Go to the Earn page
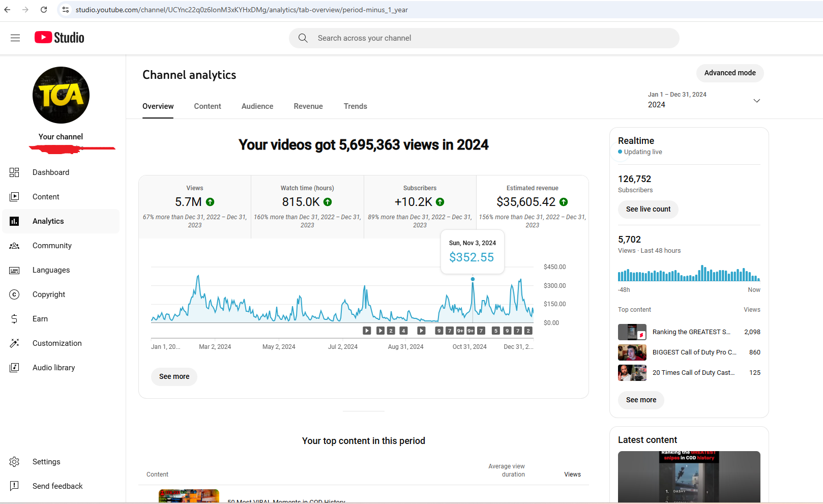 click(x=40, y=319)
